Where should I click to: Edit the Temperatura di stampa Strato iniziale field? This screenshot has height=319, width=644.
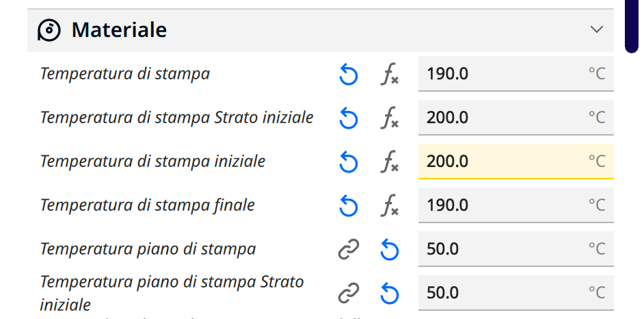pyautogui.click(x=516, y=118)
